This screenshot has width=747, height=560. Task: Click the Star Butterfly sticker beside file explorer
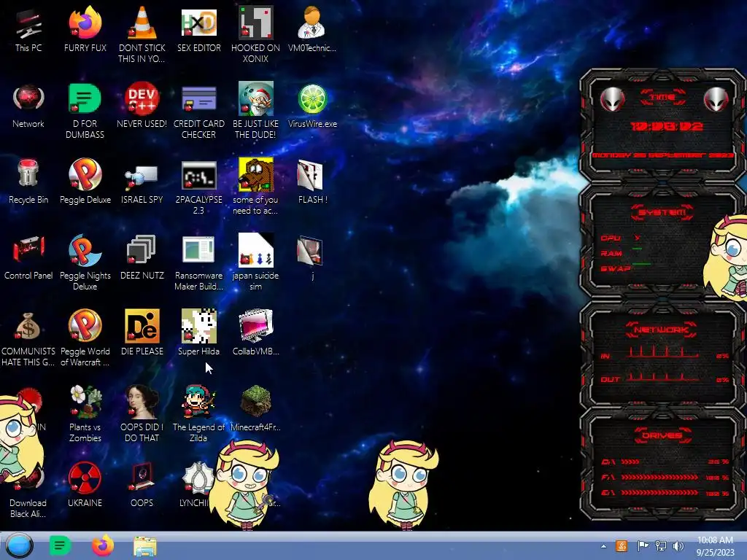pyautogui.click(x=244, y=485)
